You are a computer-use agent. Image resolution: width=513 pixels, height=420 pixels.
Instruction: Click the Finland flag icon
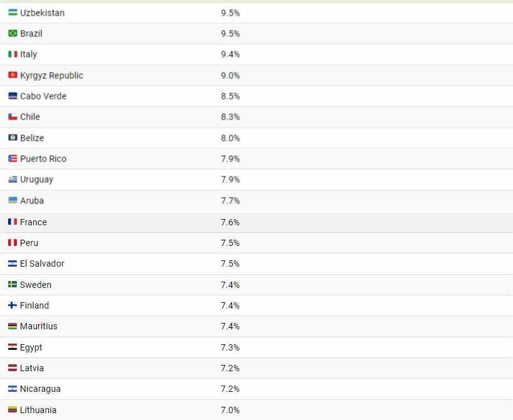pyautogui.click(x=13, y=305)
